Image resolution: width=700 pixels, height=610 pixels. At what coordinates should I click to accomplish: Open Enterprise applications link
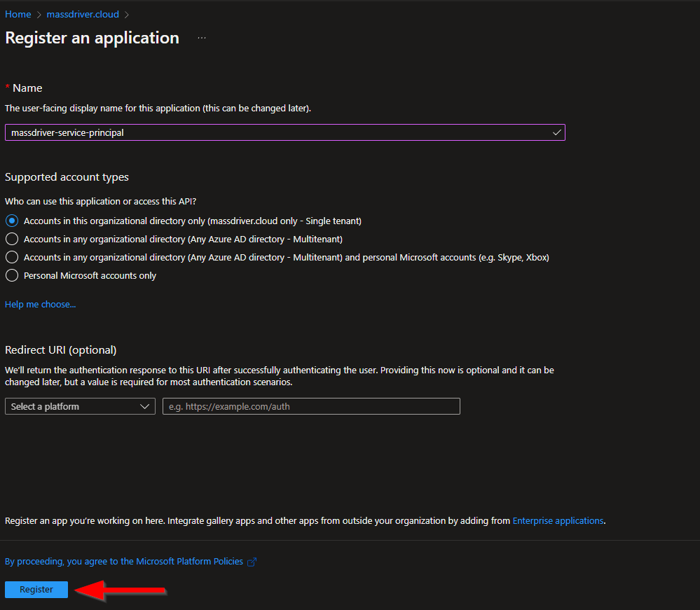coord(558,521)
